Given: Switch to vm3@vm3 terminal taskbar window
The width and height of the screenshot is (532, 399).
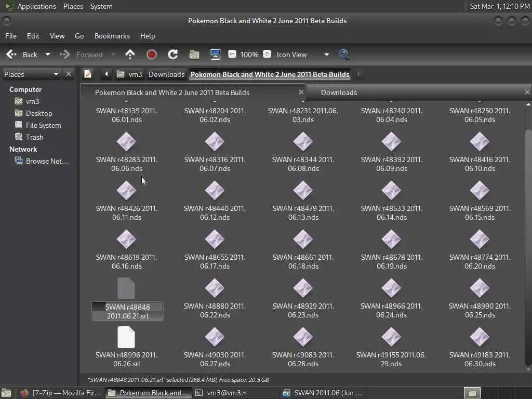Looking at the screenshot, I should 235,393.
